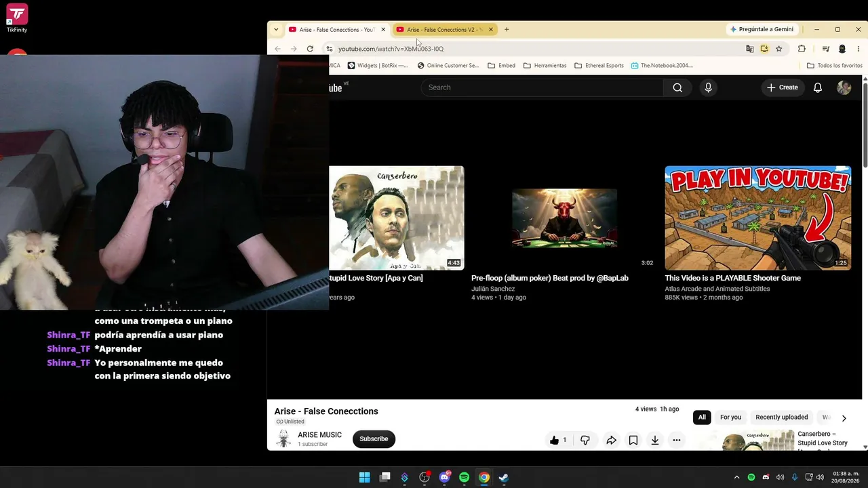Open the Create menu on YouTube
The image size is (868, 488).
(x=782, y=87)
